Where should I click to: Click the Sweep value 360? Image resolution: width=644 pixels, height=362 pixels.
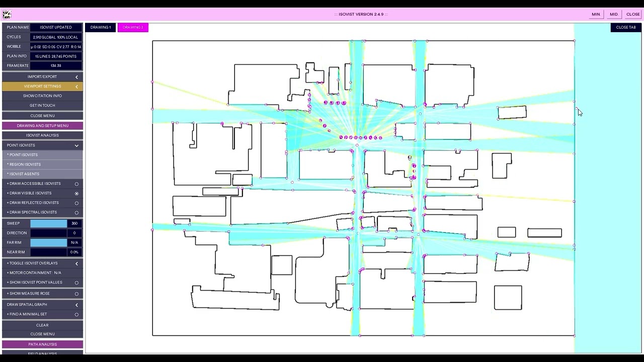(74, 223)
